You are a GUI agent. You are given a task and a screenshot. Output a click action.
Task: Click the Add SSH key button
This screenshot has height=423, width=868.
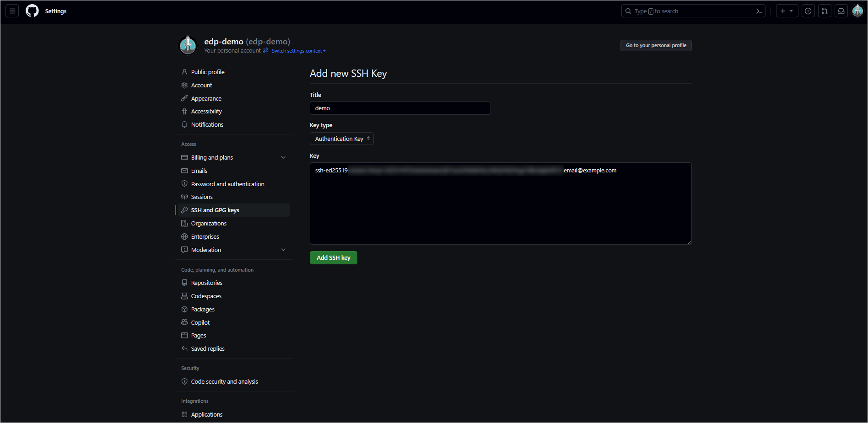pos(333,257)
